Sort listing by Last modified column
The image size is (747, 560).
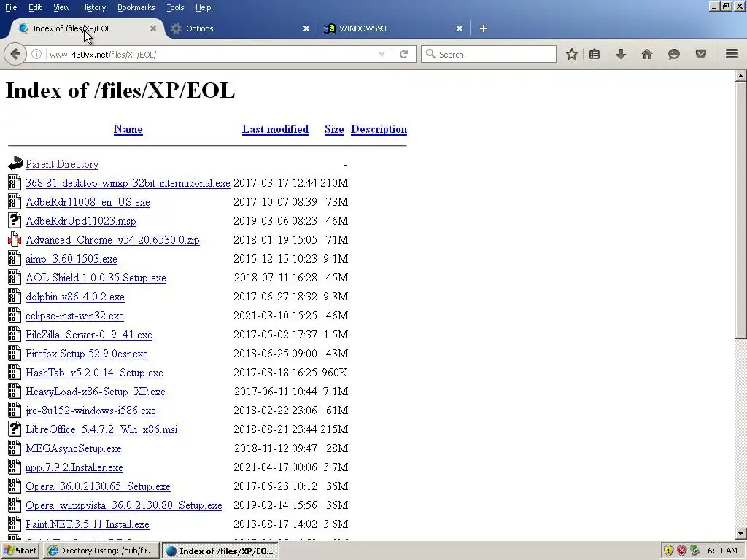click(x=275, y=129)
